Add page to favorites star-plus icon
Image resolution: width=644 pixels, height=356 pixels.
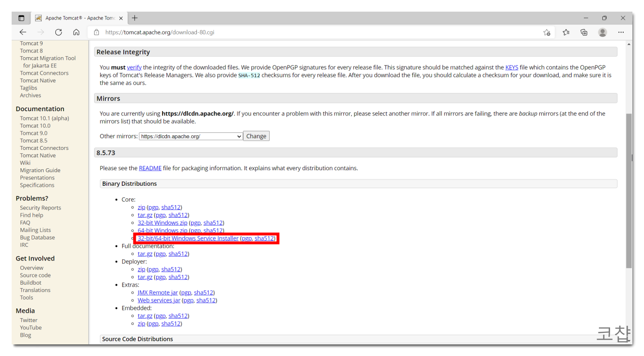pos(547,32)
